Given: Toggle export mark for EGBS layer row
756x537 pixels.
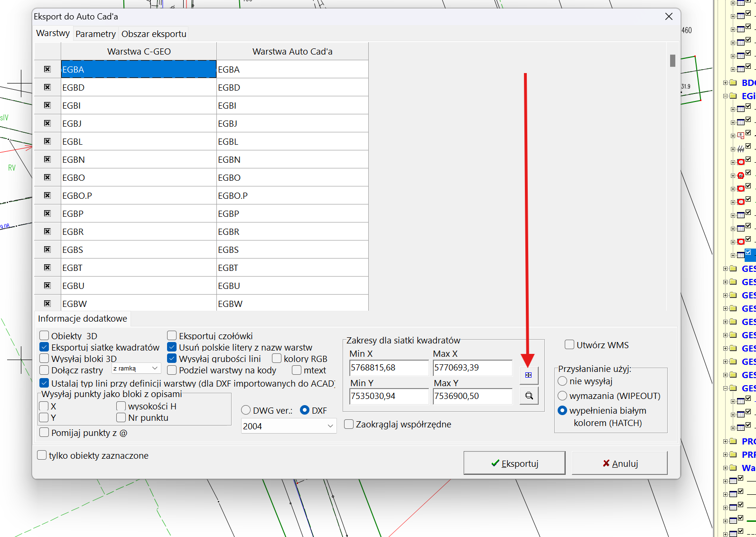Looking at the screenshot, I should (47, 250).
